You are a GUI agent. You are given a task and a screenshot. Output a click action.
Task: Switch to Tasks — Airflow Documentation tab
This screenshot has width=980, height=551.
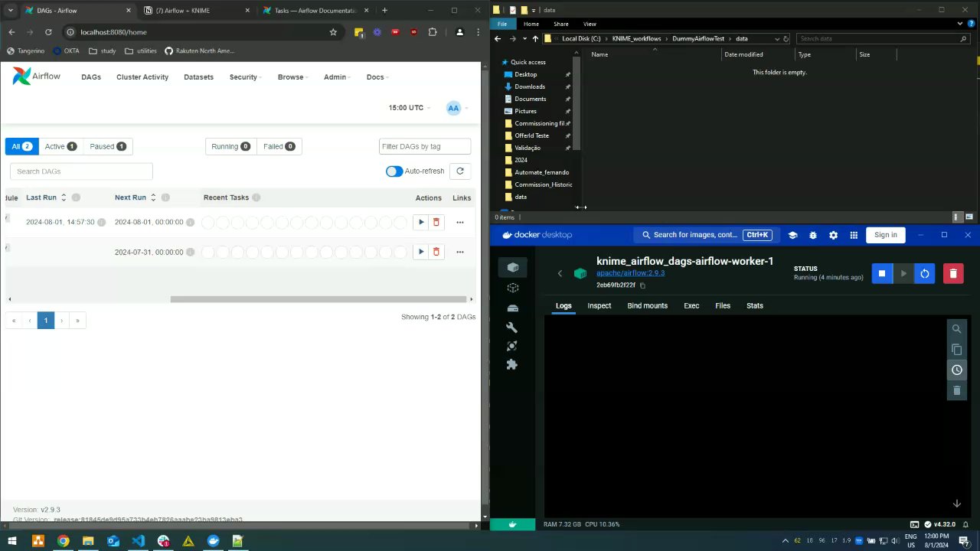pos(314,11)
